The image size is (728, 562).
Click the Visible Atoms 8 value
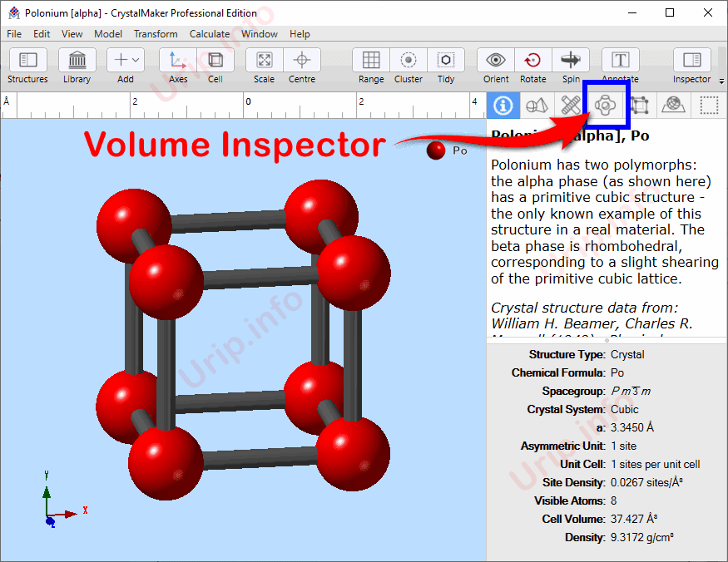pyautogui.click(x=614, y=500)
